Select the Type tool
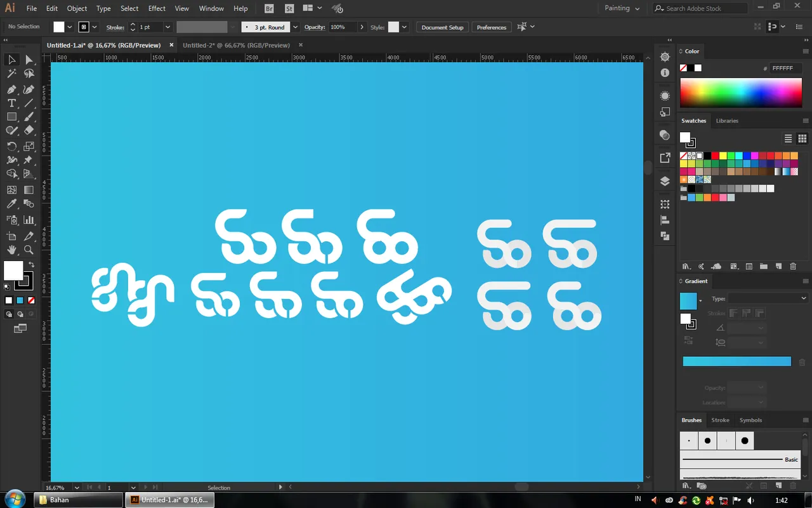Viewport: 812px width, 508px height. click(11, 103)
